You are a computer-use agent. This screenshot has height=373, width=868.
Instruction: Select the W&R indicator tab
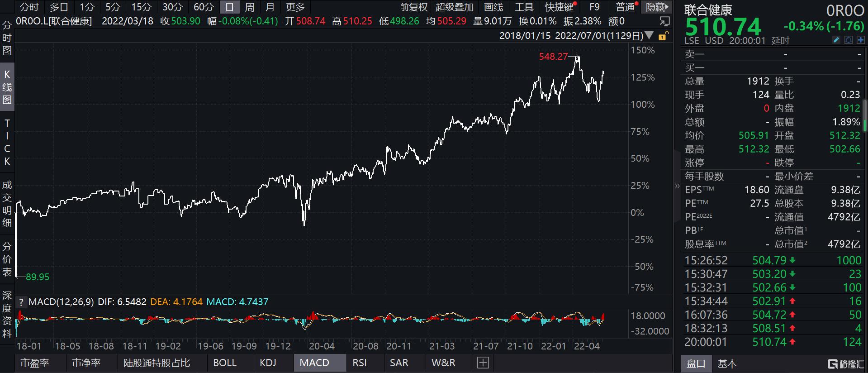point(443,363)
